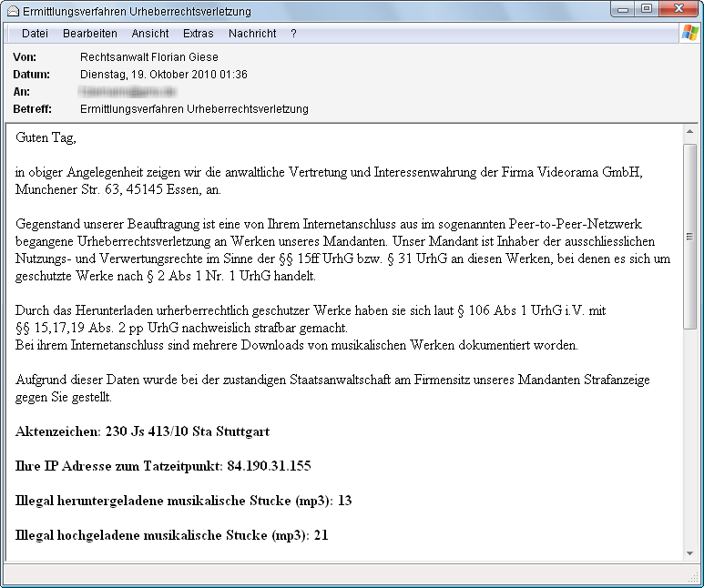Close the email message window
The image size is (704, 588).
(678, 9)
